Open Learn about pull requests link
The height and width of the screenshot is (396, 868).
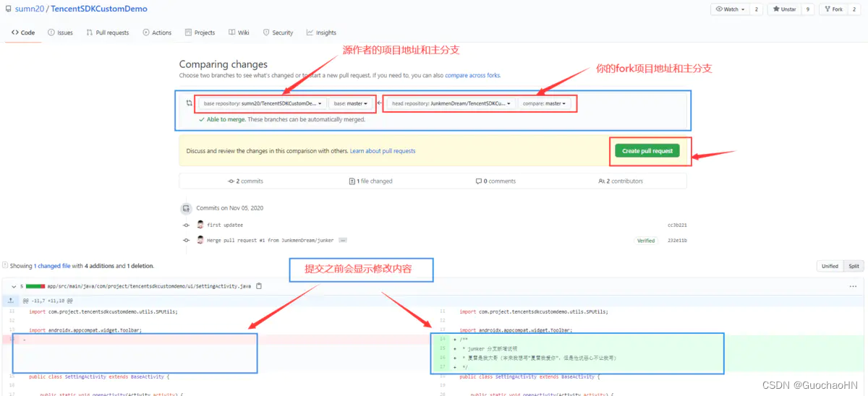(383, 151)
